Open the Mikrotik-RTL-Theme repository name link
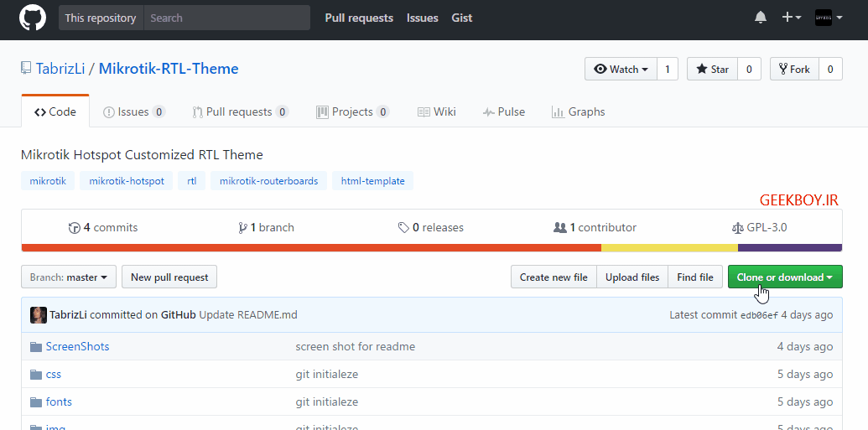 169,70
